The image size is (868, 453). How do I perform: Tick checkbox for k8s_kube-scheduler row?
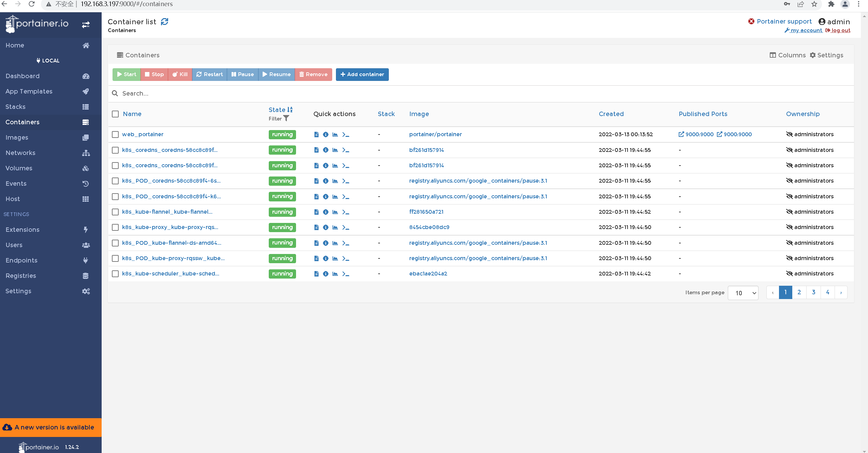coord(115,274)
